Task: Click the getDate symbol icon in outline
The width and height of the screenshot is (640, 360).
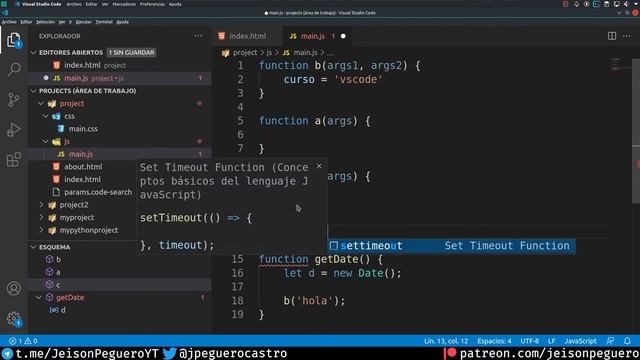Action: [49, 297]
